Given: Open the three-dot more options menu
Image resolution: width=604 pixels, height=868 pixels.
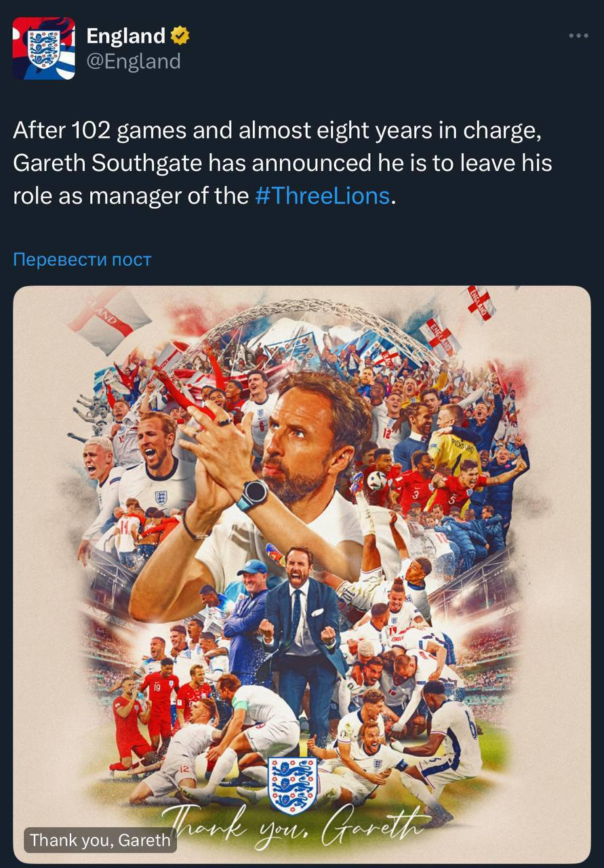Looking at the screenshot, I should pos(578,36).
